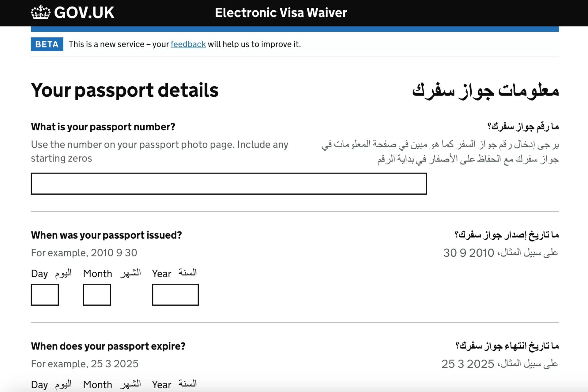Click the Month field for passport issued
588x392 pixels.
[96, 293]
